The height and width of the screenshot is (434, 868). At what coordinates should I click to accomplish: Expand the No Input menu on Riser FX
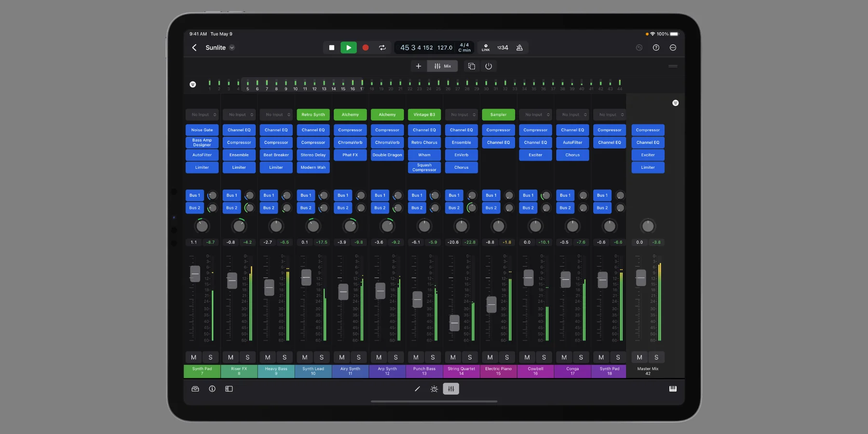(x=239, y=115)
